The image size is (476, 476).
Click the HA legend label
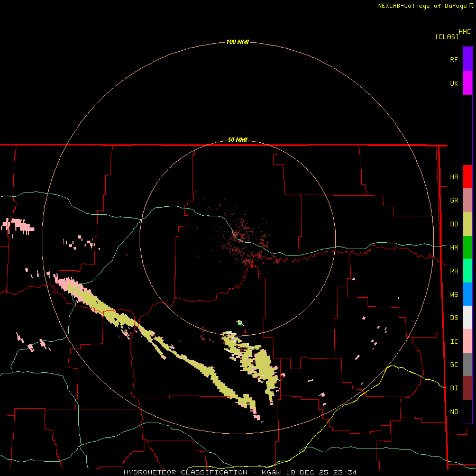(454, 177)
